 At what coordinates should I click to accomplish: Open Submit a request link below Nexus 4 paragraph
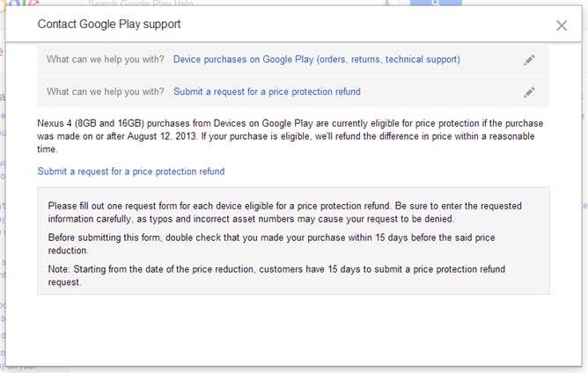pos(131,172)
